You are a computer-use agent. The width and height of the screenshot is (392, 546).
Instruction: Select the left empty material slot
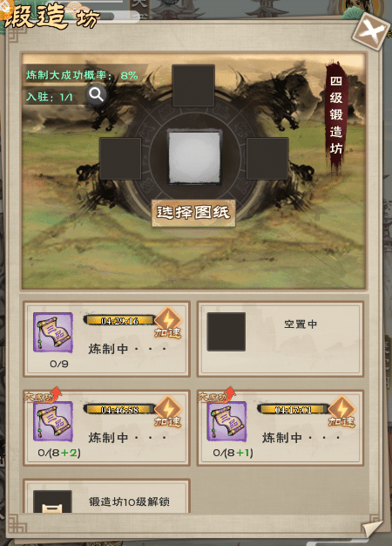pos(120,159)
